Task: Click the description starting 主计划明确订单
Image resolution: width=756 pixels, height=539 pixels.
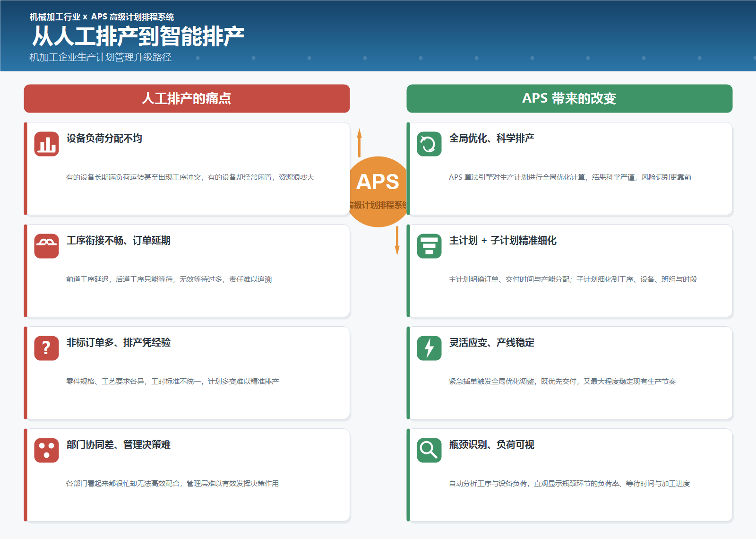Action: point(573,279)
